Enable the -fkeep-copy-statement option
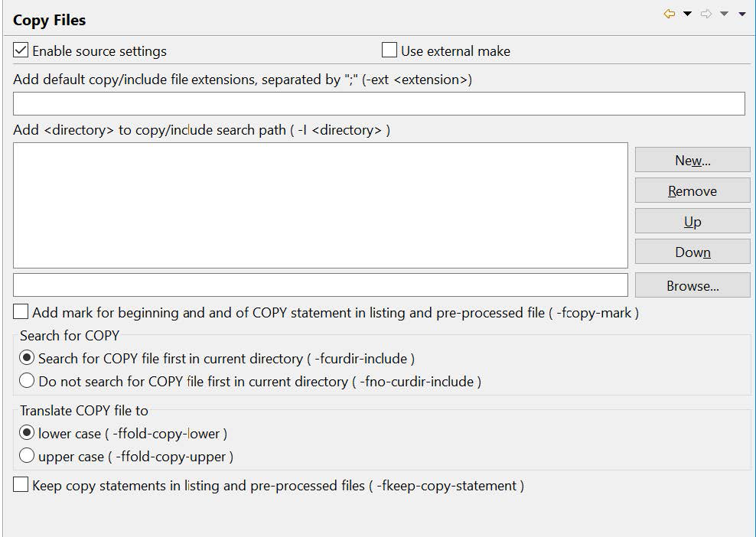756x537 pixels. click(x=19, y=484)
